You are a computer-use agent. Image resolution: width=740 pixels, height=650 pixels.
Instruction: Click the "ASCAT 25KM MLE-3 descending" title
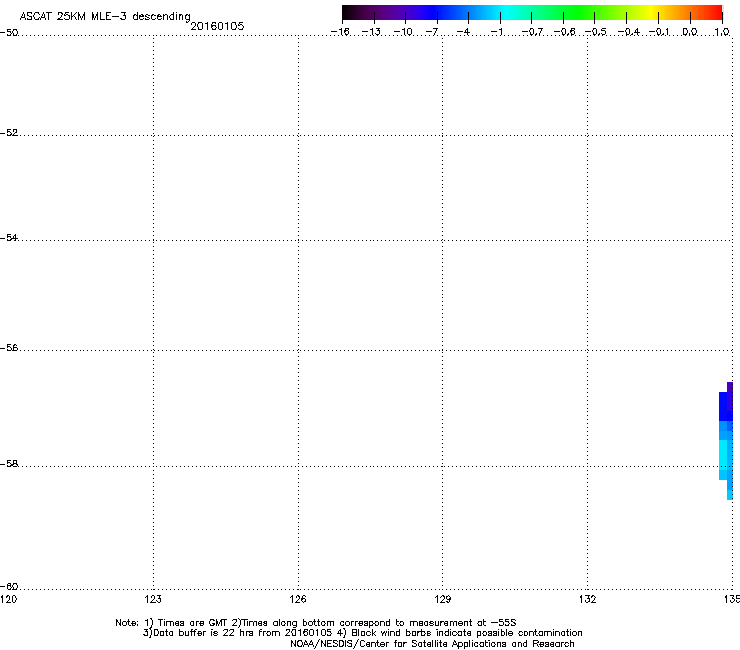[x=105, y=16]
